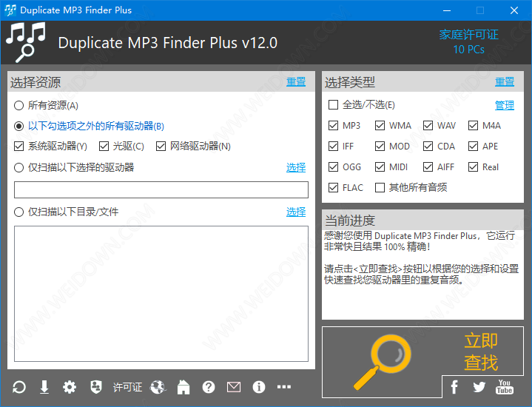Click the music notes app logo
The image size is (532, 407).
(x=26, y=42)
